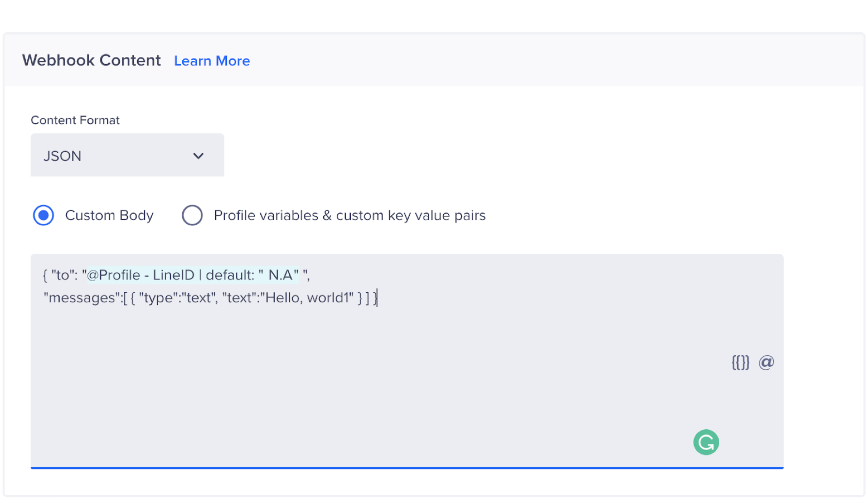Screen dimensions: 868x503
Task: Click the Content Format label
Action: [75, 120]
